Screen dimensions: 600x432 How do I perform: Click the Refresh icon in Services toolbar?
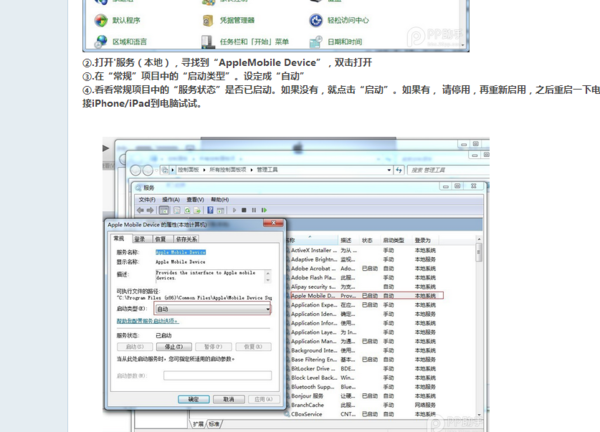pos(187,210)
